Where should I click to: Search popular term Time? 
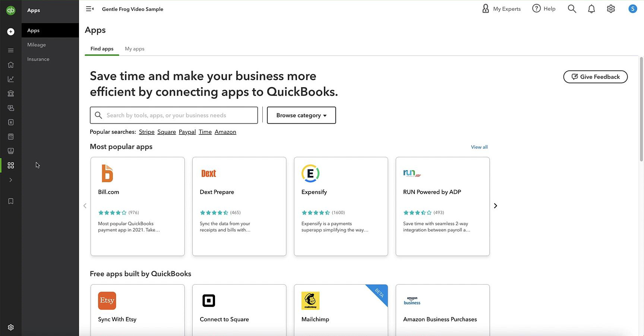coord(205,132)
